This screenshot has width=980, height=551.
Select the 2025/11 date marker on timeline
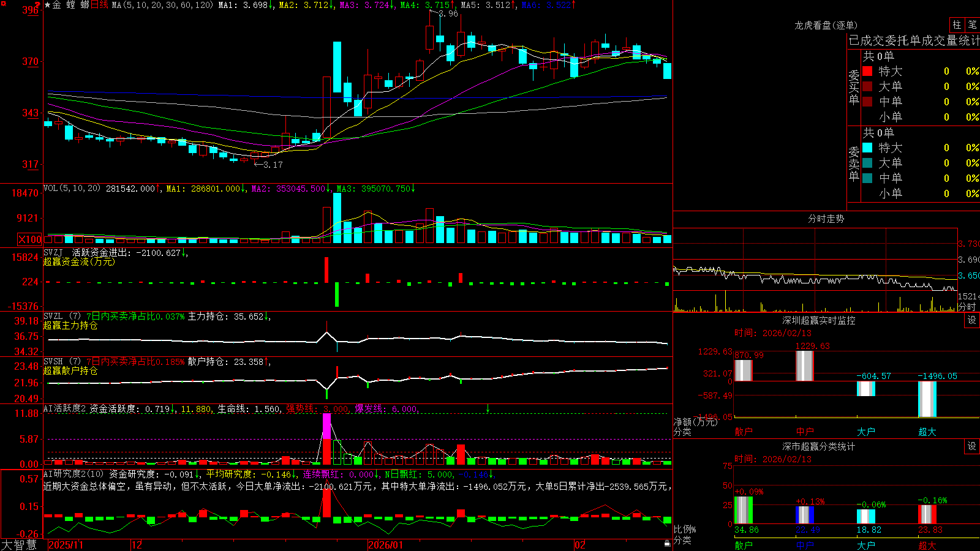pos(66,545)
